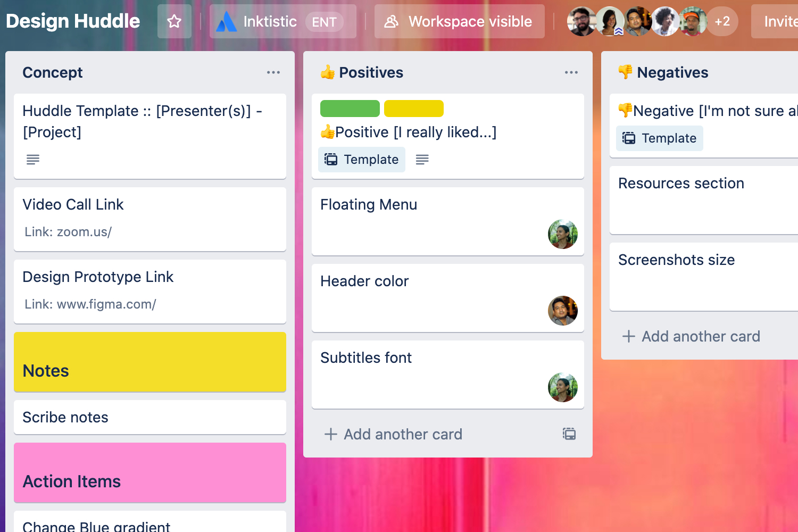Add another card to Positives list

[394, 434]
